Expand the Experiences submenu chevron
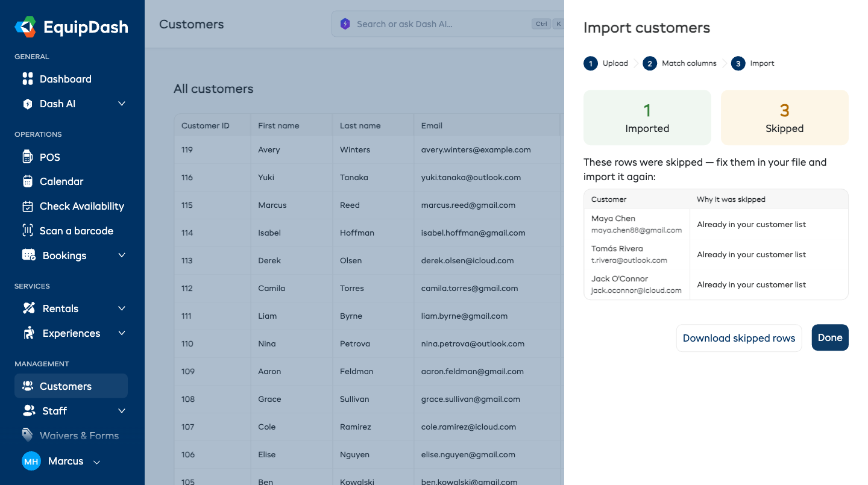 click(122, 333)
